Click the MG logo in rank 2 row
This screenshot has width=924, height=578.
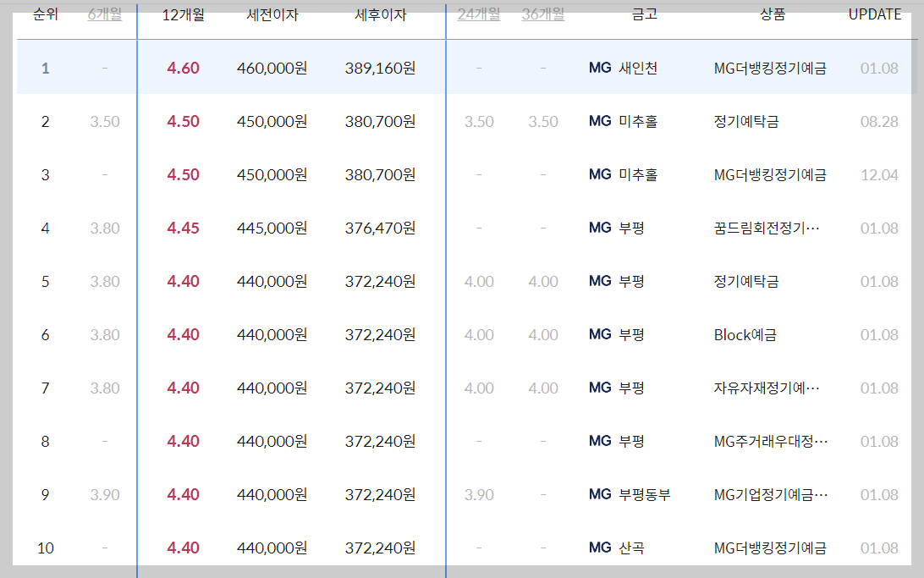600,121
